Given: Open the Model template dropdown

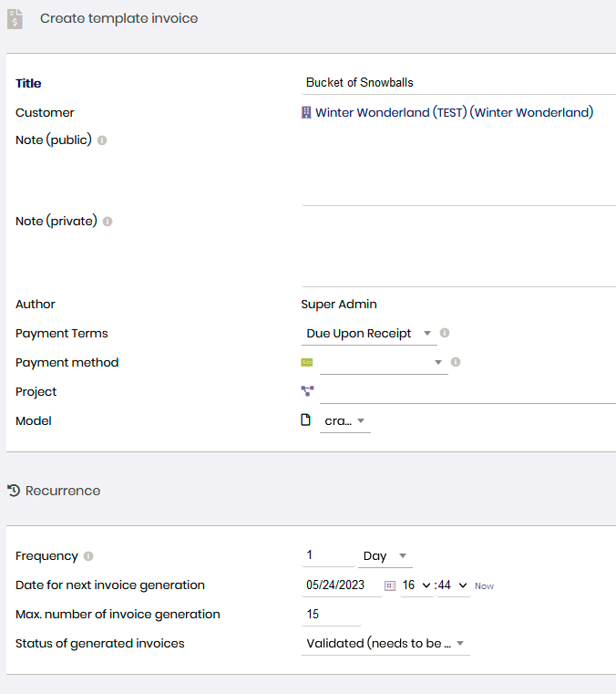Looking at the screenshot, I should 345,421.
